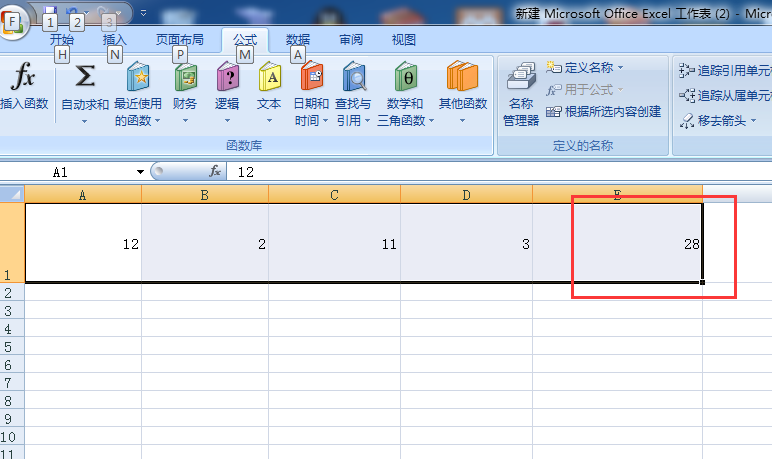Click the Insert Function fx icon

(24, 76)
